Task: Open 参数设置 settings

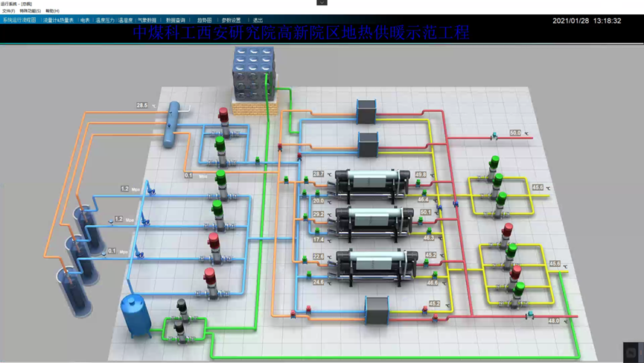Action: (232, 21)
